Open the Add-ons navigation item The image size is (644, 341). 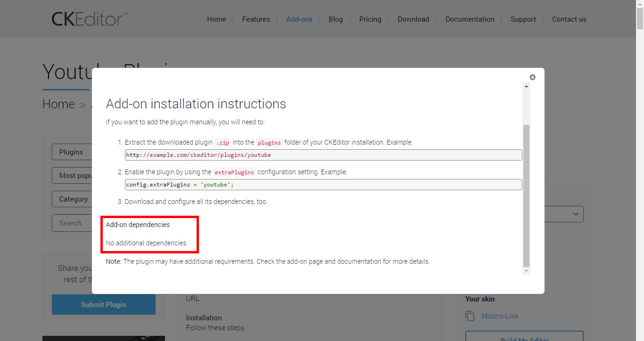(299, 19)
